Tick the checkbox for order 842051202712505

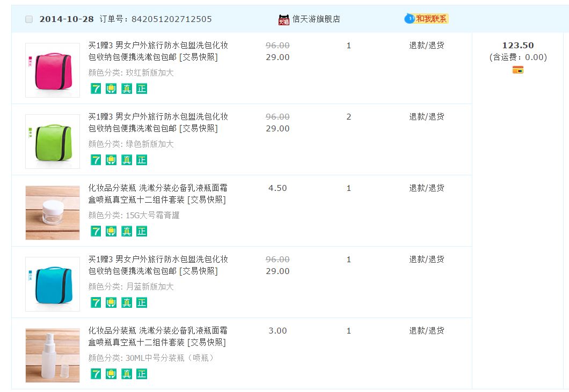(29, 19)
